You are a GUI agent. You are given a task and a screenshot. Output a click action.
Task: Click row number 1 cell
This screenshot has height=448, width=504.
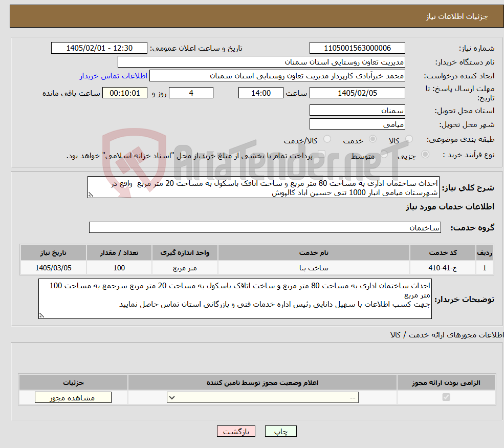click(x=485, y=268)
